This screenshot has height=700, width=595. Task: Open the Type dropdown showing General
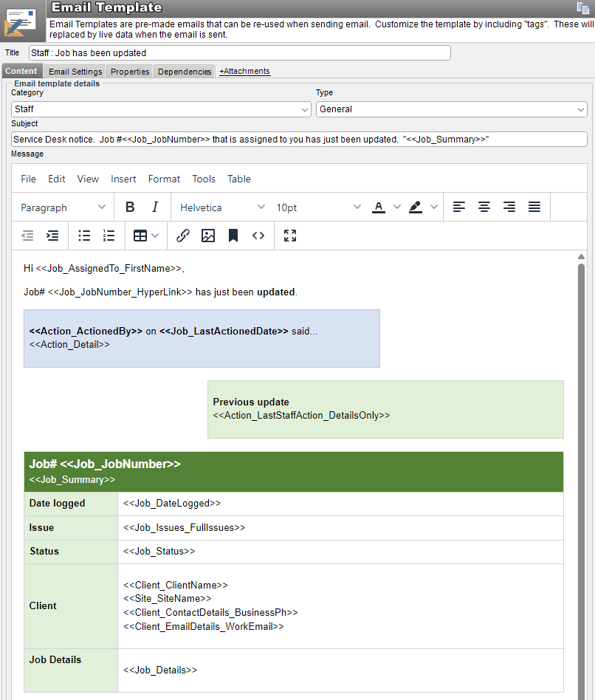point(452,109)
